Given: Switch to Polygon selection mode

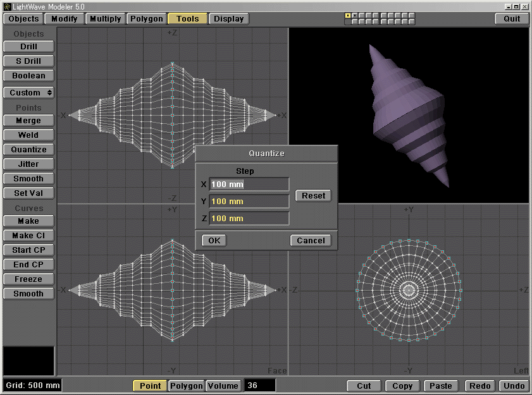Looking at the screenshot, I should pos(186,386).
